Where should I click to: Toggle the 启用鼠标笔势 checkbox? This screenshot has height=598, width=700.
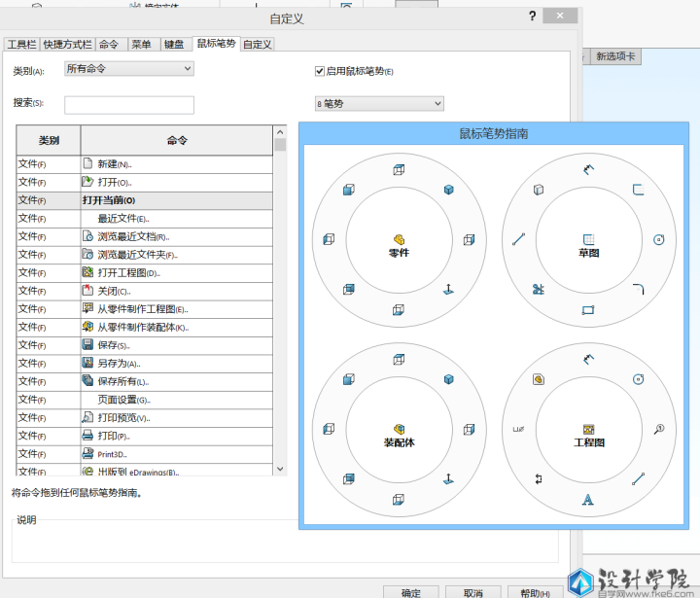tap(320, 71)
